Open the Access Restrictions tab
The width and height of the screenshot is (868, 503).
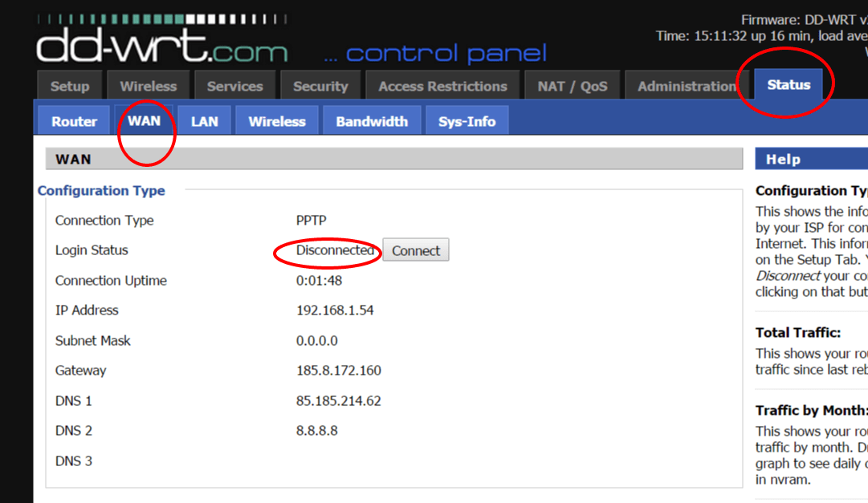443,86
